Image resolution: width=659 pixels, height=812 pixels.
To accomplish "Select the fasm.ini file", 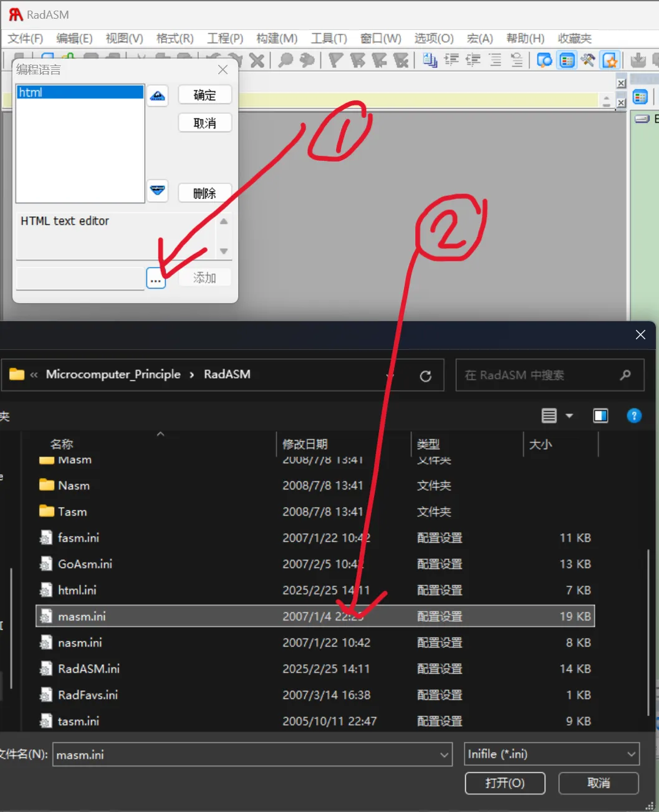I will pos(315,538).
